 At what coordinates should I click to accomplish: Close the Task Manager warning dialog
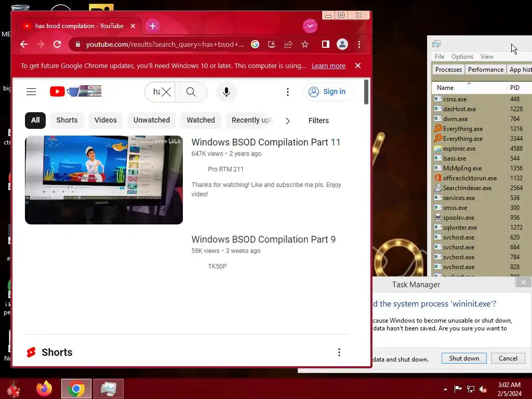point(524,282)
